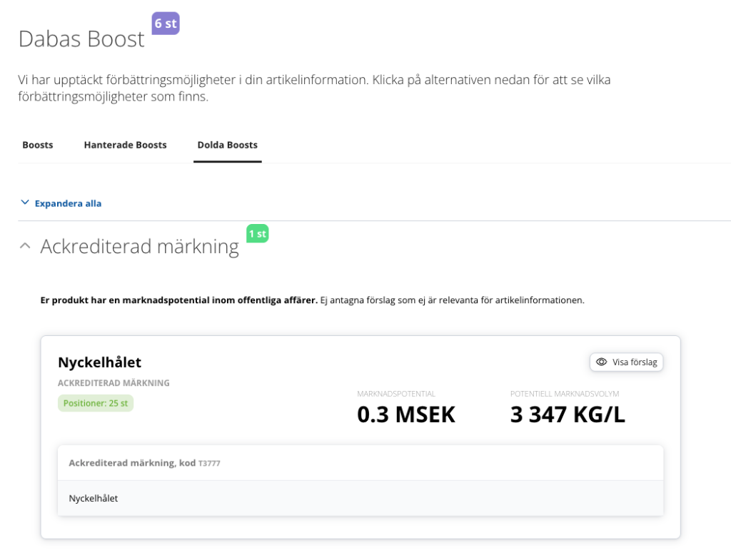
Task: Select the Dolda Boosts tab
Action: [x=228, y=145]
